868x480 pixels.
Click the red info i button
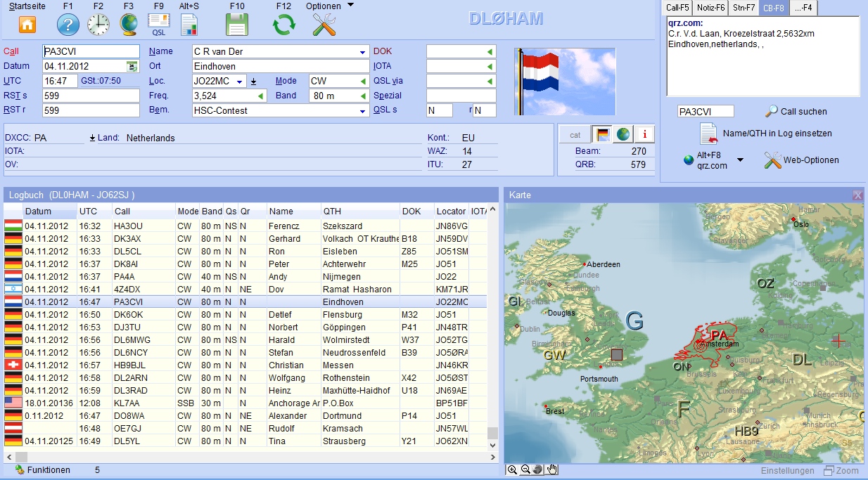pyautogui.click(x=644, y=134)
